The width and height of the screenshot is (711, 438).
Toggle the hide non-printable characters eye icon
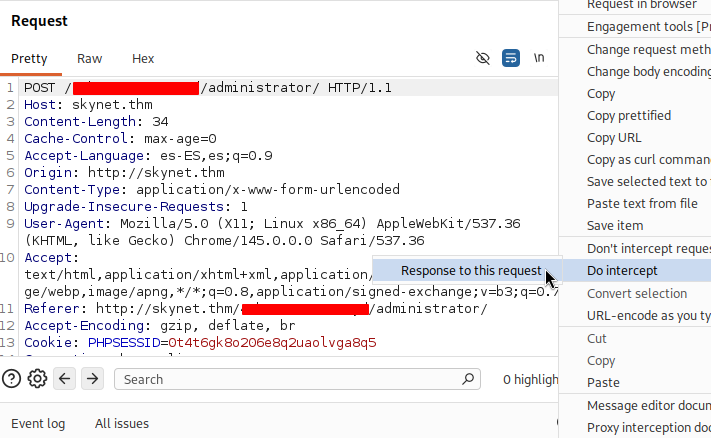tap(482, 58)
